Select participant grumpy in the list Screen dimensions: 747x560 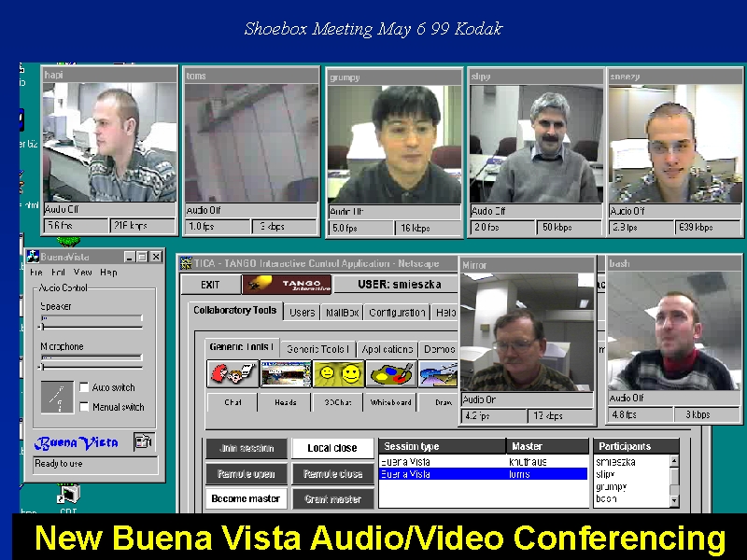coord(612,486)
